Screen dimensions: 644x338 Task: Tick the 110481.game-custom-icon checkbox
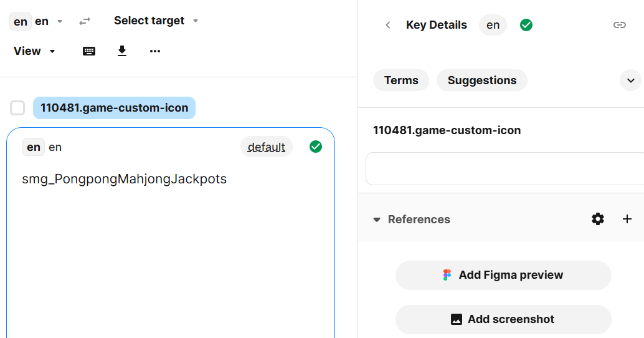pyautogui.click(x=17, y=108)
